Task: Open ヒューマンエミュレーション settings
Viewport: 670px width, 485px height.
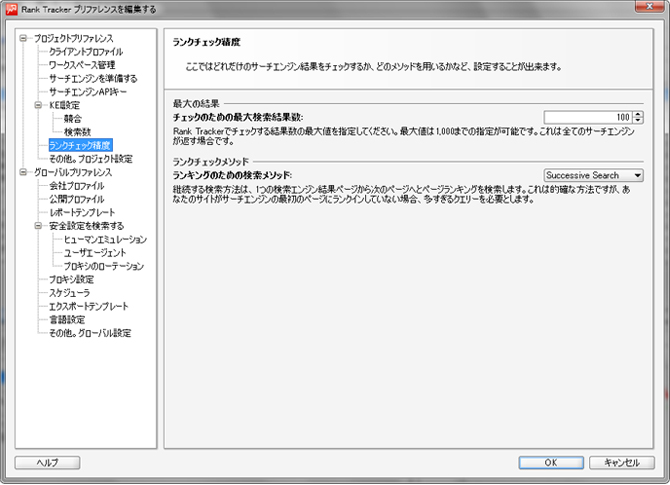Action: (105, 239)
